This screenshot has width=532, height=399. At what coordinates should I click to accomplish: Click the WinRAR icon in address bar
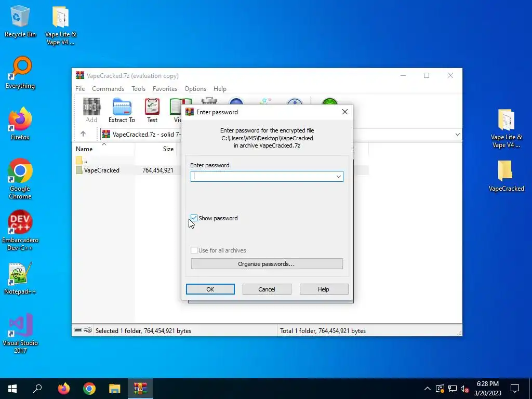pos(106,134)
